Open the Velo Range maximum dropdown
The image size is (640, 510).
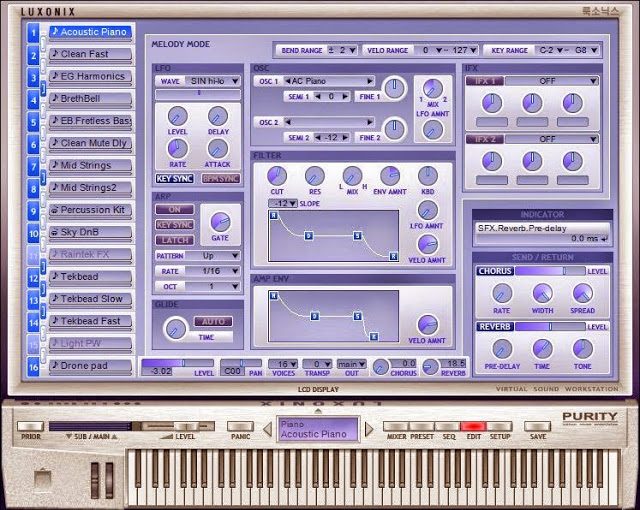[x=464, y=50]
